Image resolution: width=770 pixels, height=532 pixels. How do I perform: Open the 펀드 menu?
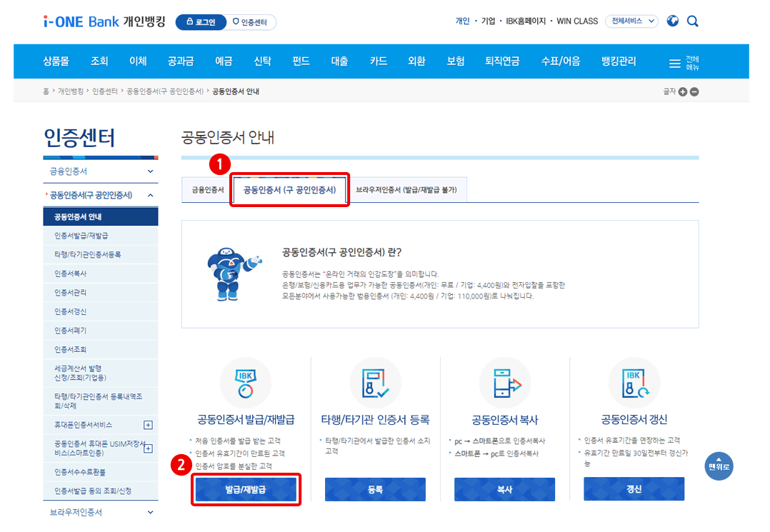pos(301,61)
